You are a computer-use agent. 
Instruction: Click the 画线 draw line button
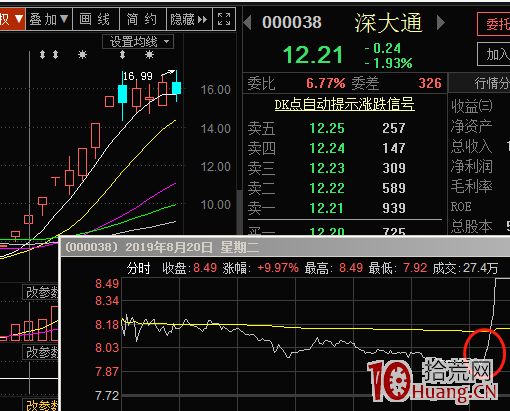pyautogui.click(x=95, y=19)
